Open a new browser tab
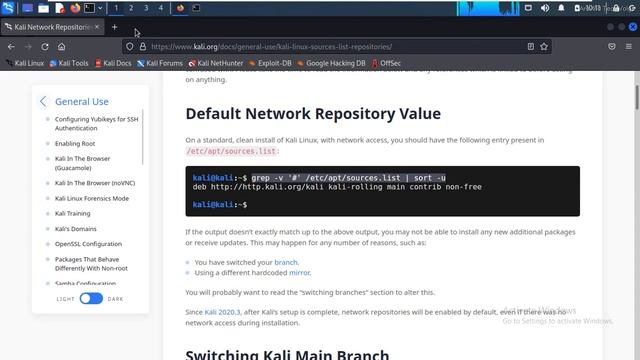The height and width of the screenshot is (360, 640). (x=115, y=27)
